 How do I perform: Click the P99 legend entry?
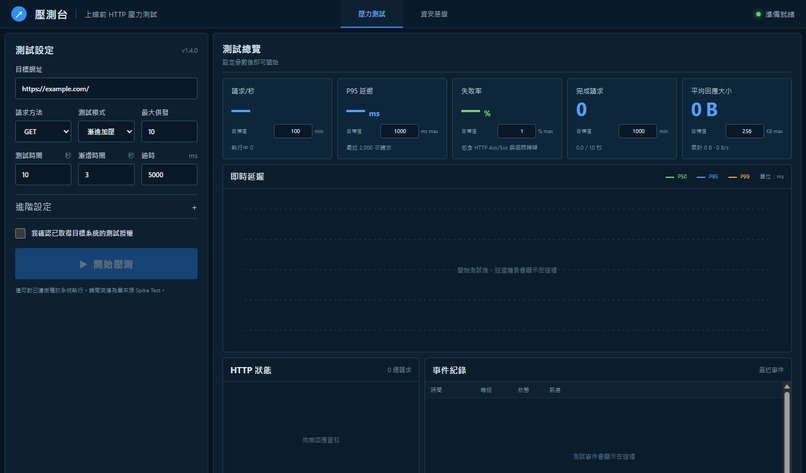(739, 177)
